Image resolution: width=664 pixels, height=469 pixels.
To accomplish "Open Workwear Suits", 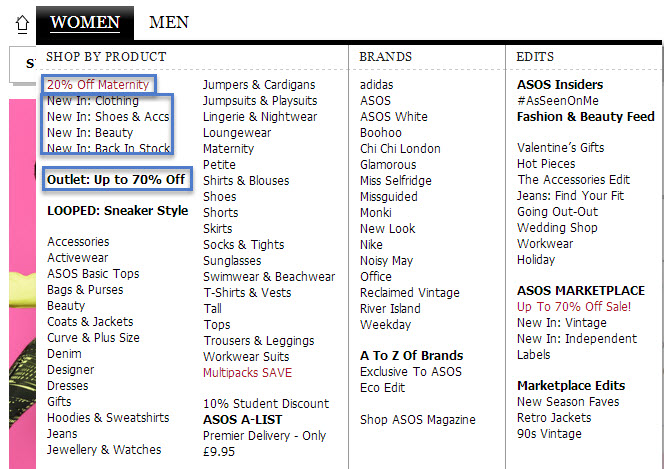I will tap(246, 357).
